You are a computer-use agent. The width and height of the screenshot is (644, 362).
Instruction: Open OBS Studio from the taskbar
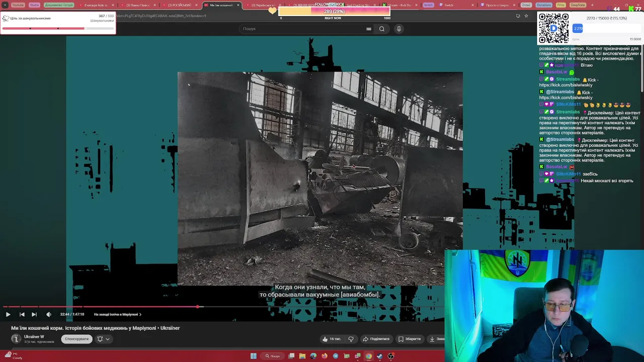point(391,356)
